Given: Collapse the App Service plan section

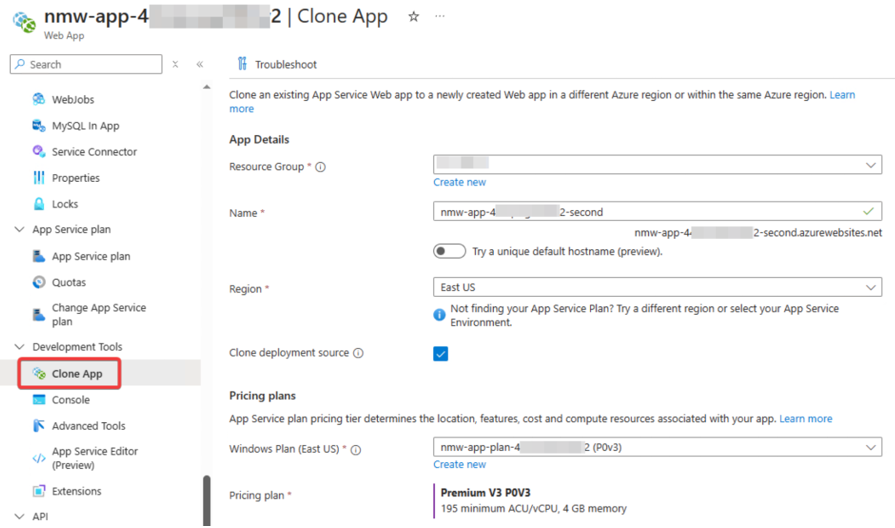Looking at the screenshot, I should click(x=19, y=229).
